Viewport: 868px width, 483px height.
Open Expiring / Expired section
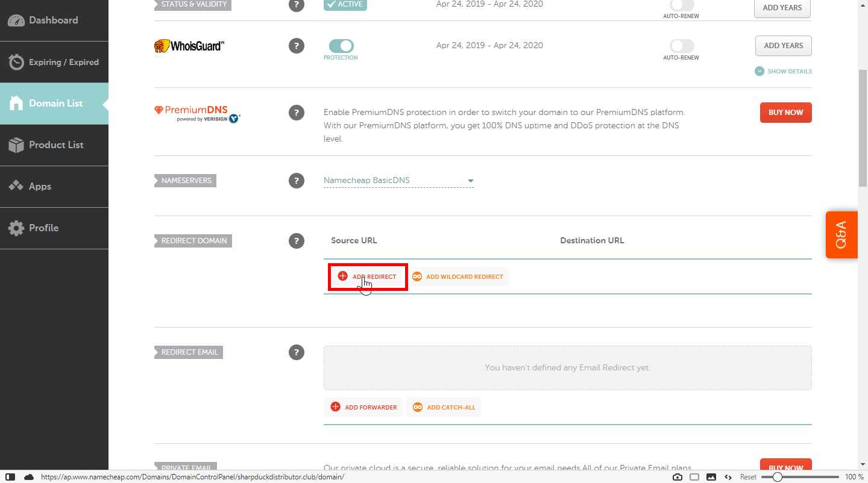click(x=54, y=62)
